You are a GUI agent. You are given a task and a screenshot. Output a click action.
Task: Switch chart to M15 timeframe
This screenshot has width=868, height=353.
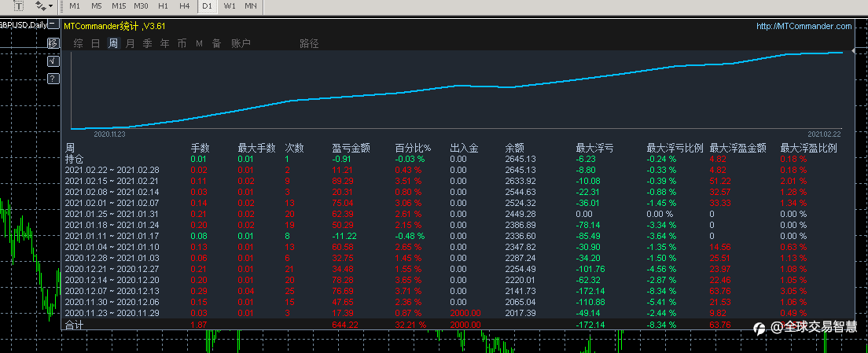pos(119,6)
